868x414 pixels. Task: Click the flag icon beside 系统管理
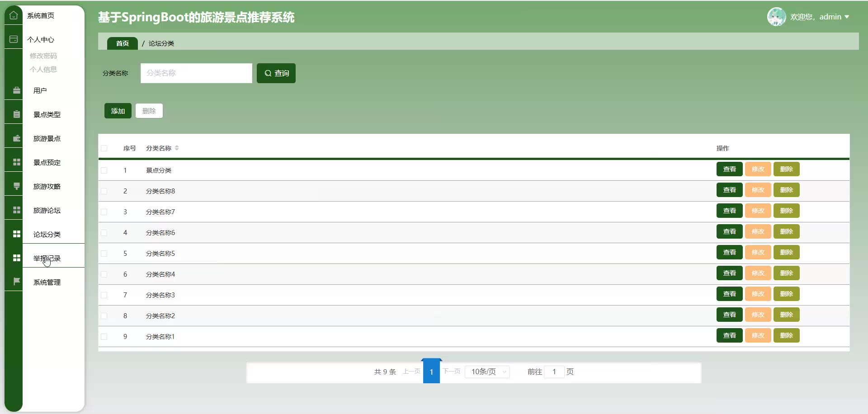pyautogui.click(x=17, y=282)
